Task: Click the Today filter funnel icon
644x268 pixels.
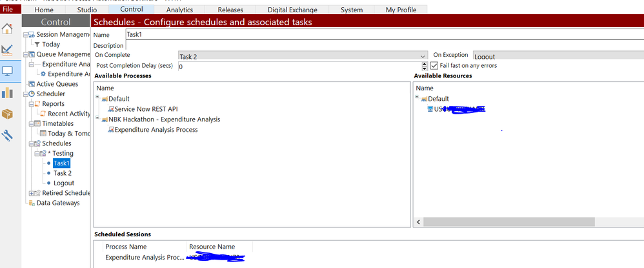Action: tap(37, 45)
